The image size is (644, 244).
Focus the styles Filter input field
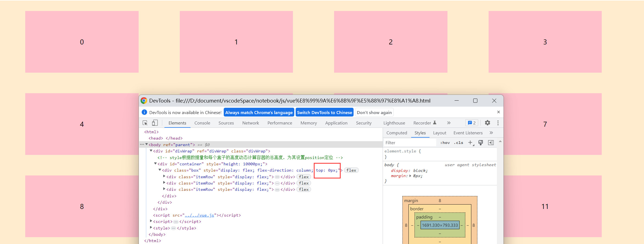[x=410, y=143]
